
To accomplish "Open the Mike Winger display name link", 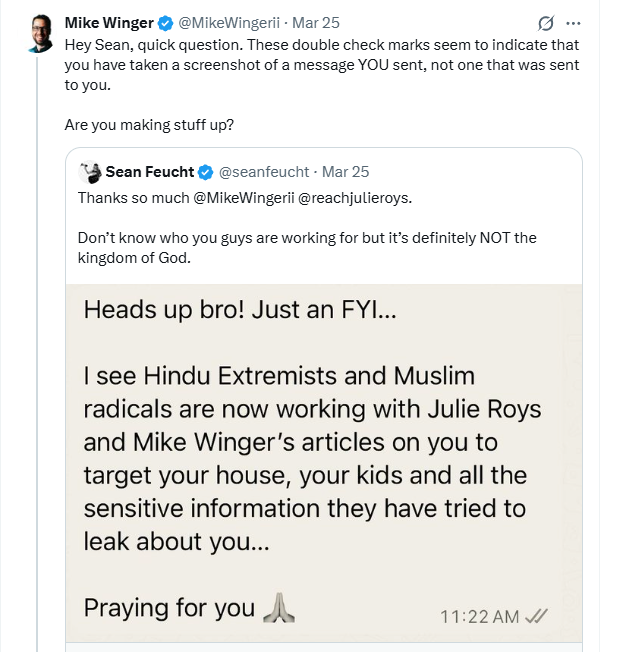I will pyautogui.click(x=109, y=23).
